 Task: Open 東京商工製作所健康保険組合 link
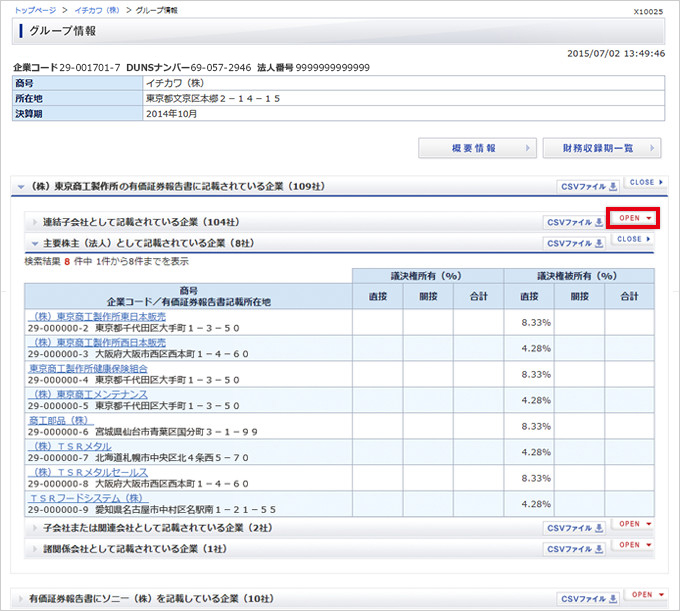(88, 369)
